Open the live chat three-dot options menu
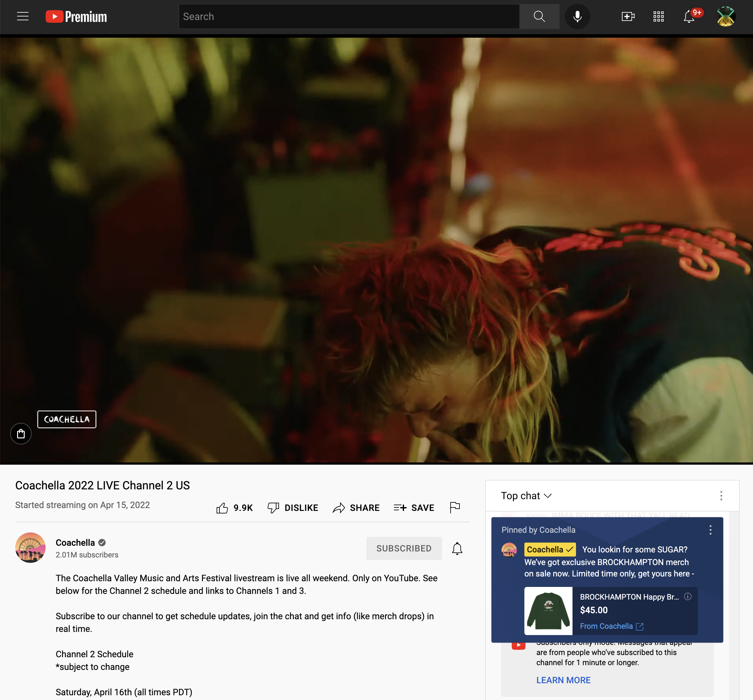The width and height of the screenshot is (753, 700). coord(721,495)
